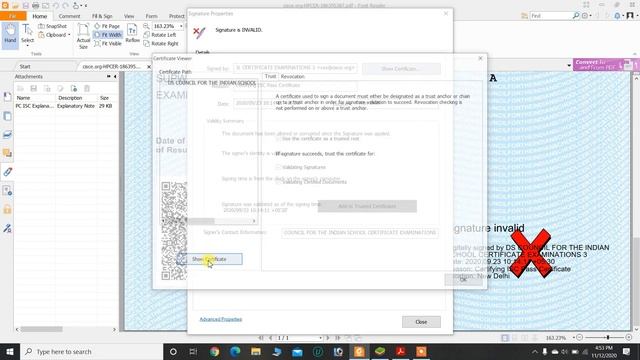Open the File menu
Screen dimensions: 640x360
tap(13, 16)
